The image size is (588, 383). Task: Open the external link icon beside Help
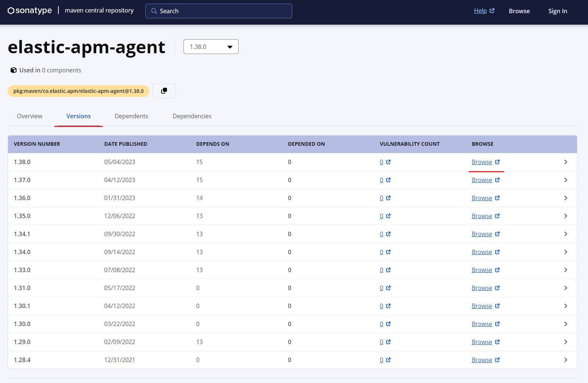[x=492, y=11]
